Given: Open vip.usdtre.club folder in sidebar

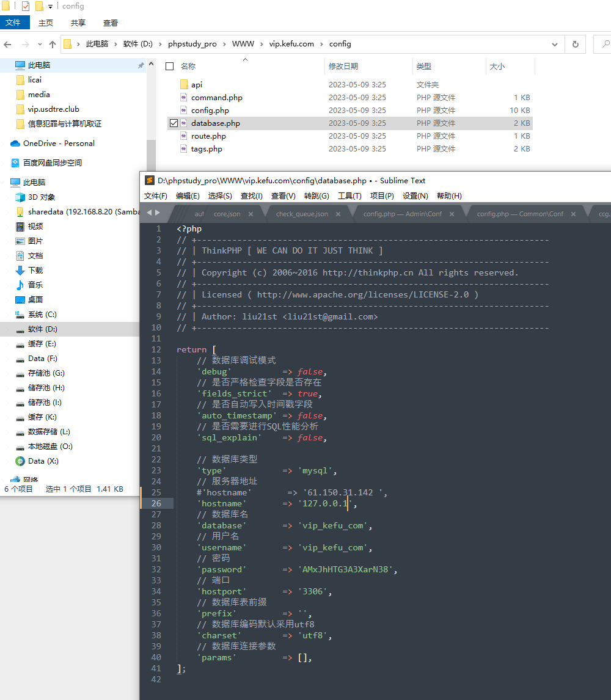Looking at the screenshot, I should 54,109.
